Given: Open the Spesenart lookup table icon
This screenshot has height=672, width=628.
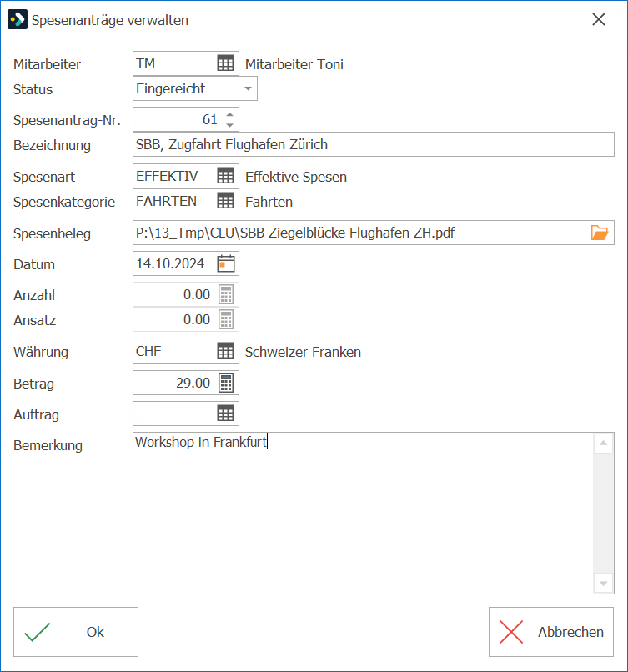Looking at the screenshot, I should 225,176.
